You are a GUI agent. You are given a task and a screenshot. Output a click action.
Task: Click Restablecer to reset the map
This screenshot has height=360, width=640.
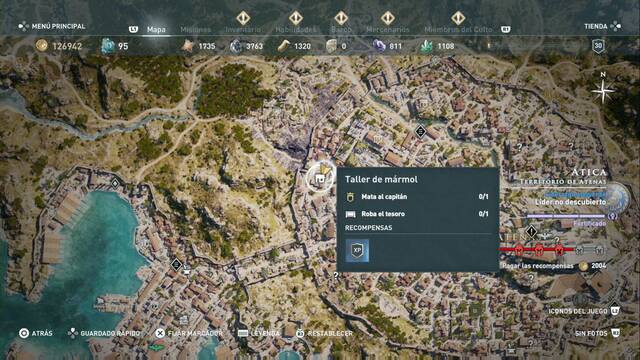[x=324, y=333]
